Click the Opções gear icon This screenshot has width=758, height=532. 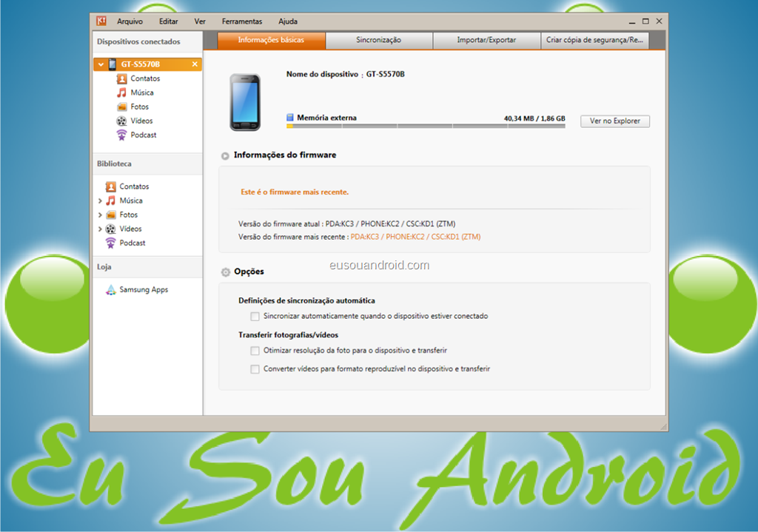(225, 272)
